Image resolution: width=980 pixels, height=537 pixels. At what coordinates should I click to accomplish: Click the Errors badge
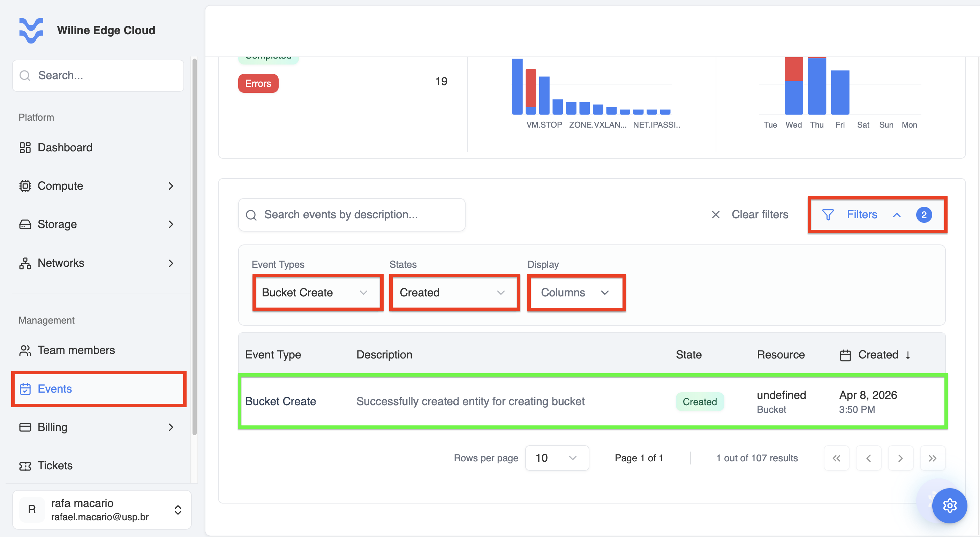tap(258, 83)
